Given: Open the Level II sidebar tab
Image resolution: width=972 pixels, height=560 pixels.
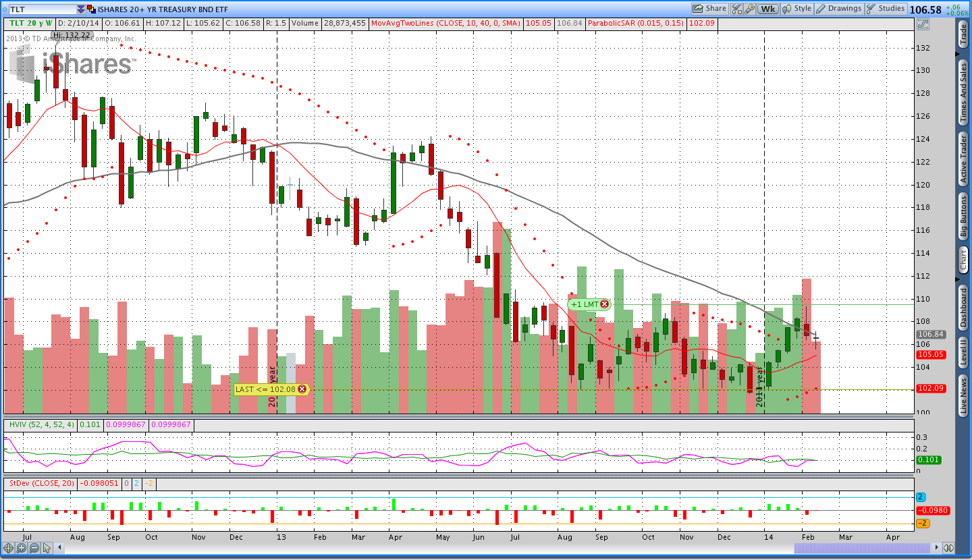Looking at the screenshot, I should 963,353.
